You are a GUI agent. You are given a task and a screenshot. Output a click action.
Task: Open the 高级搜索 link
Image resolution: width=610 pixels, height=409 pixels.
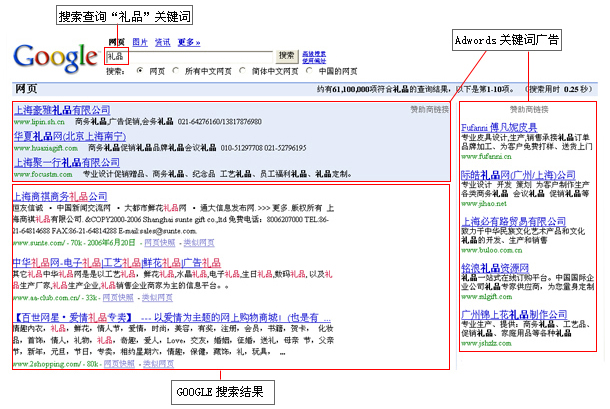pos(314,54)
